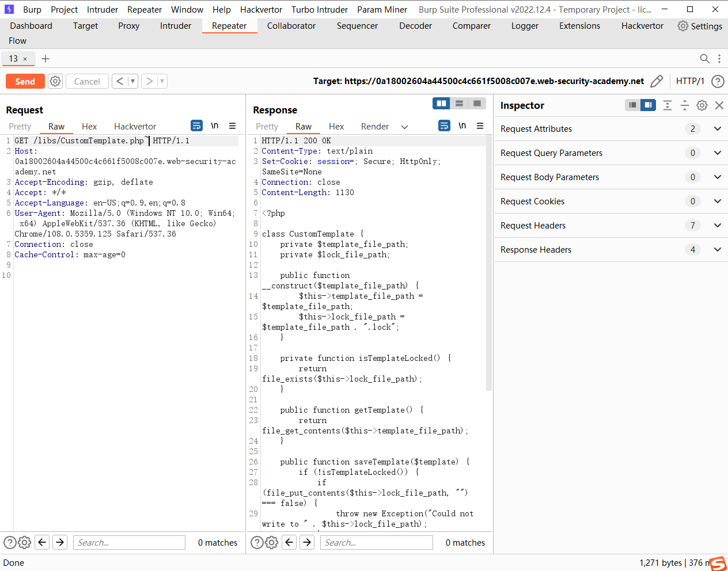Edit target with the pencil icon
The height and width of the screenshot is (571, 728).
coord(657,81)
